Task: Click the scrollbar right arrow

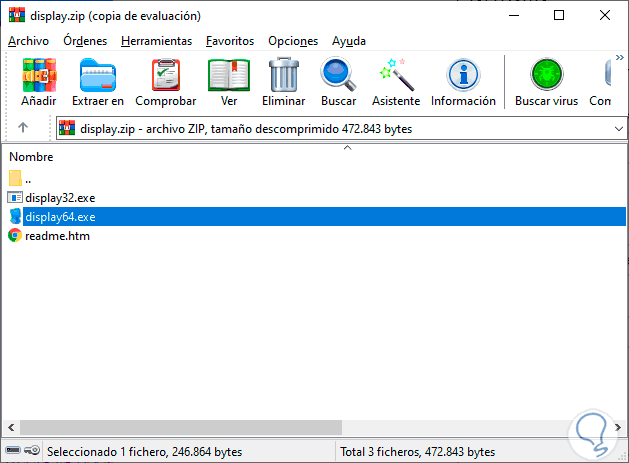Action: pyautogui.click(x=618, y=427)
